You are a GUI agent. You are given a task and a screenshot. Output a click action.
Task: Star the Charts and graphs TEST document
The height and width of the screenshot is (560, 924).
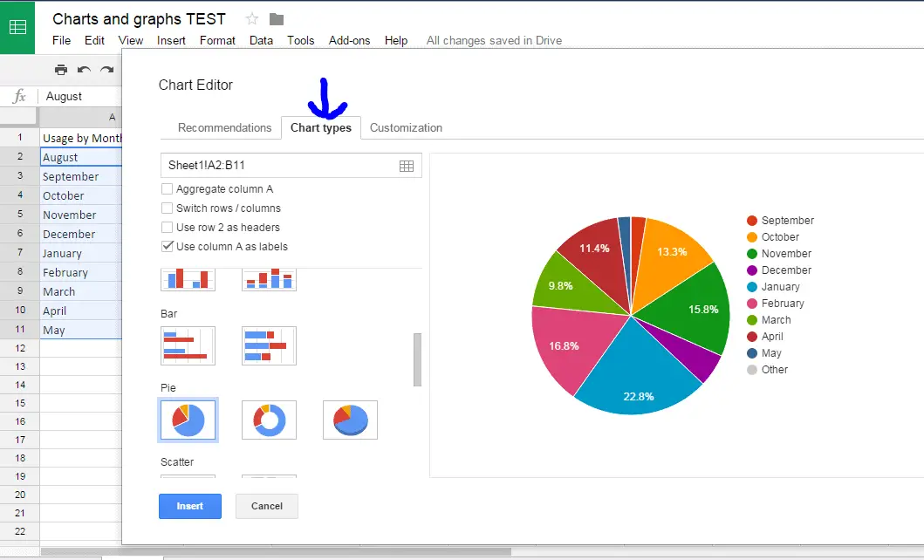(252, 19)
